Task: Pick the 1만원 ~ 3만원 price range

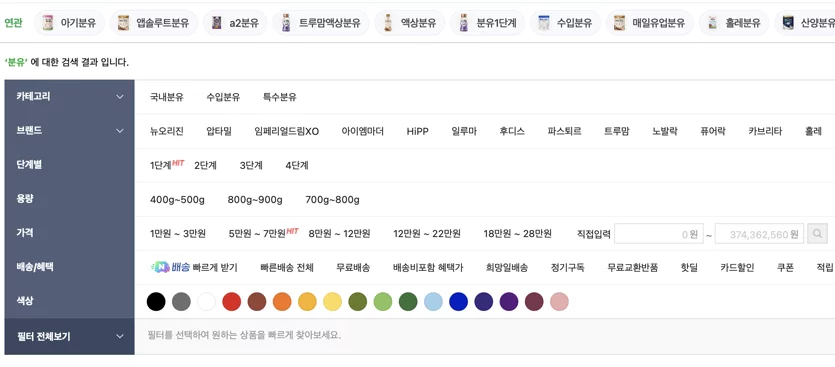Action: tap(178, 233)
